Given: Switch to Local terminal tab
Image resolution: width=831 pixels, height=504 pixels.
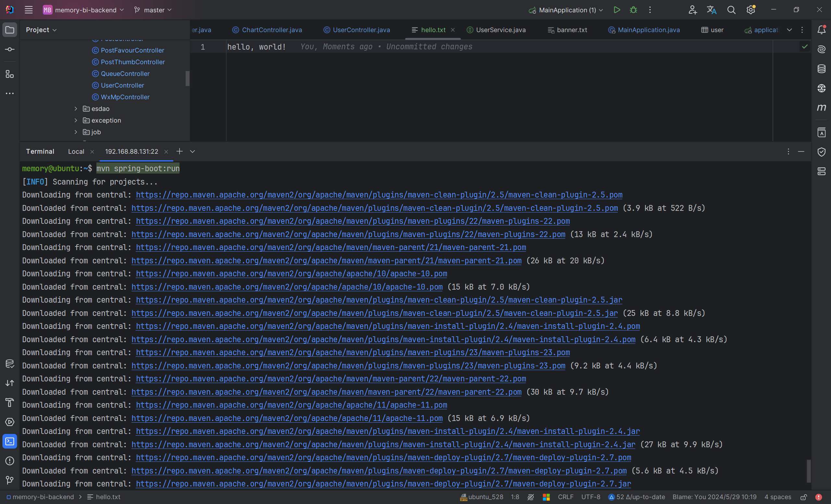Looking at the screenshot, I should 76,151.
